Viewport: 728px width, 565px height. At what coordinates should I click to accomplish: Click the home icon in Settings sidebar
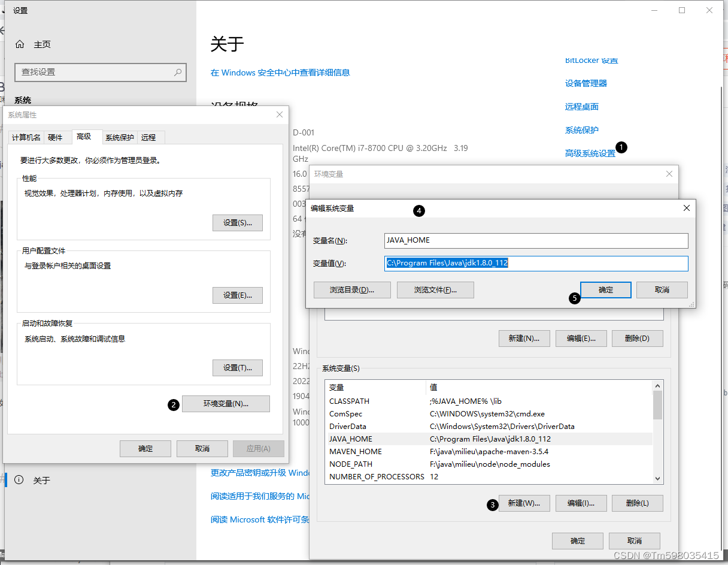click(x=20, y=44)
